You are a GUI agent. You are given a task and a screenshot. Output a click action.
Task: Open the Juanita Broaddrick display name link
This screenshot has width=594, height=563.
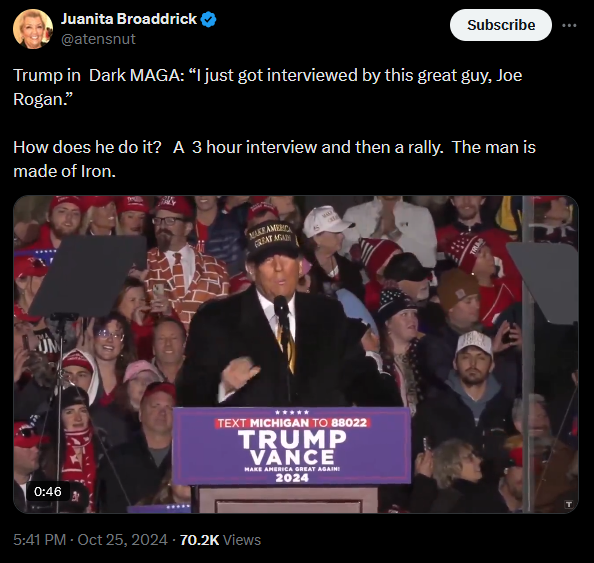pos(129,19)
